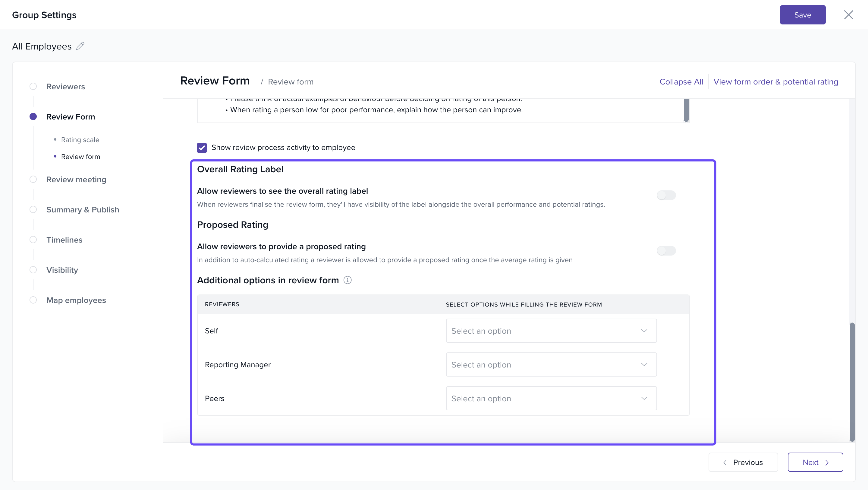
Task: Click the Next button
Action: (x=815, y=462)
